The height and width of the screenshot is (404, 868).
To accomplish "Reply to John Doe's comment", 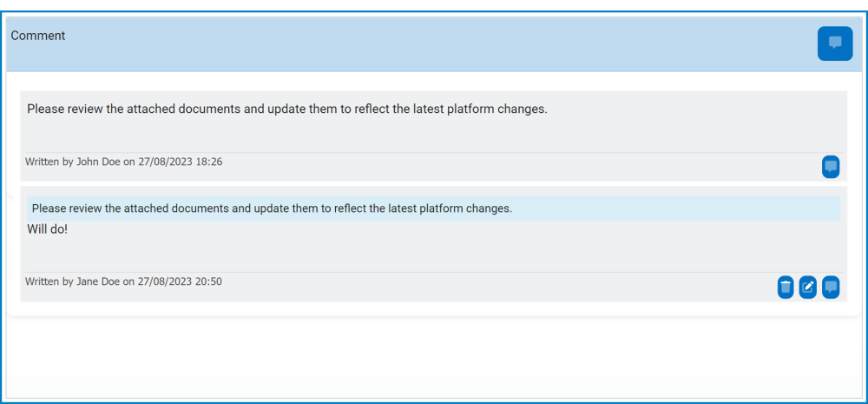I will click(x=831, y=167).
